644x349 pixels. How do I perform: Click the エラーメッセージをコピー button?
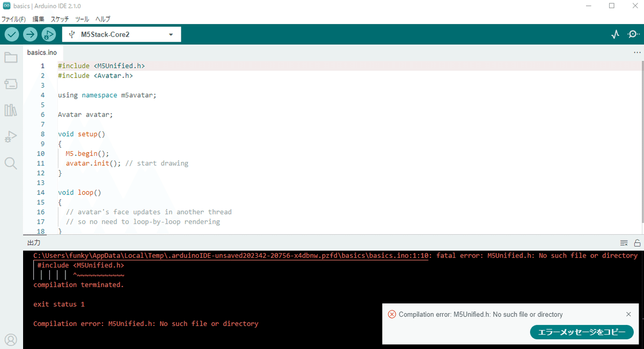coord(582,332)
